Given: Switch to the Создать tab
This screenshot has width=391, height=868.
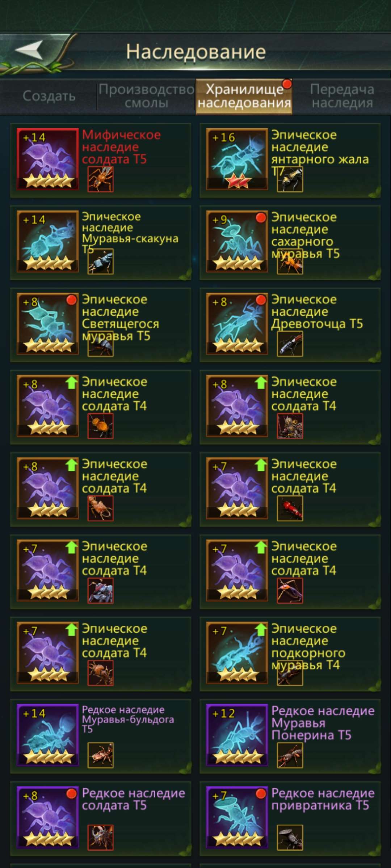Looking at the screenshot, I should tap(49, 96).
